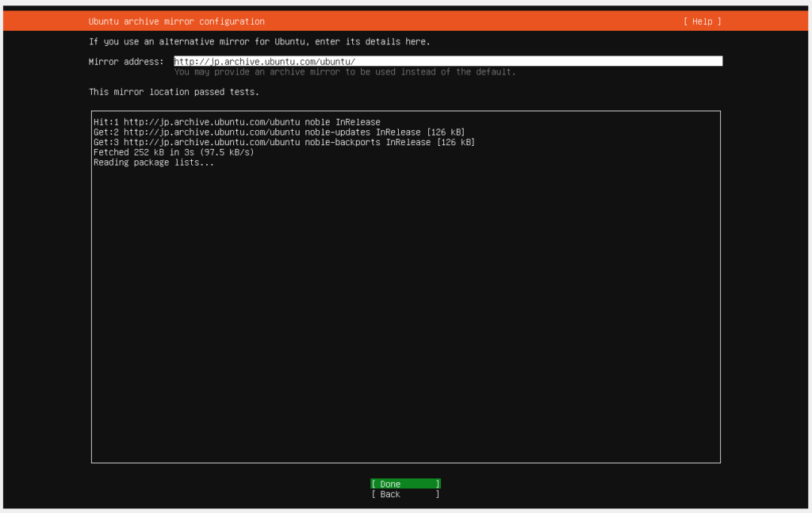
Task: Open the Help menu in the header
Action: pyautogui.click(x=702, y=21)
